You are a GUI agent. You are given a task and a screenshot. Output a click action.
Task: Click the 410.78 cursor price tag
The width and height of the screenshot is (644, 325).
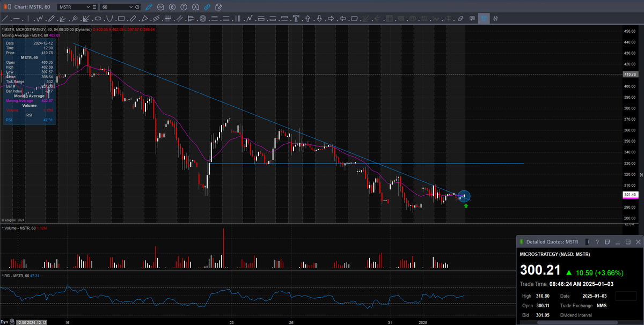click(630, 74)
